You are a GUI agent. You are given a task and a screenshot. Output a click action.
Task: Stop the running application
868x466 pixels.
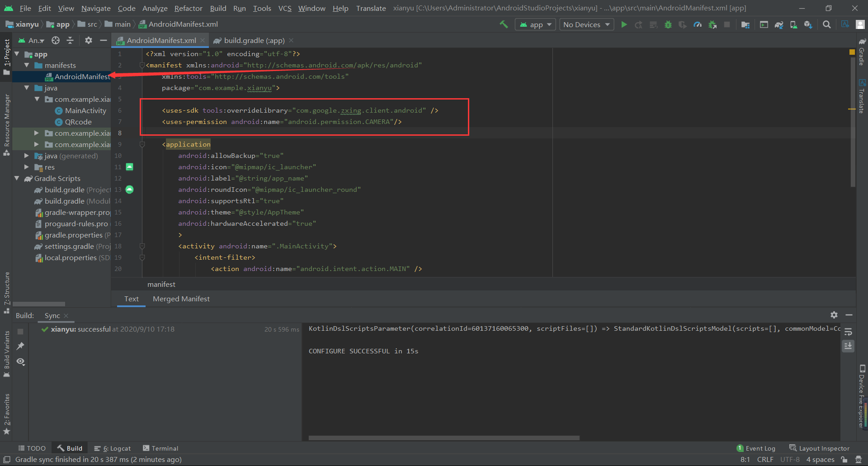727,24
